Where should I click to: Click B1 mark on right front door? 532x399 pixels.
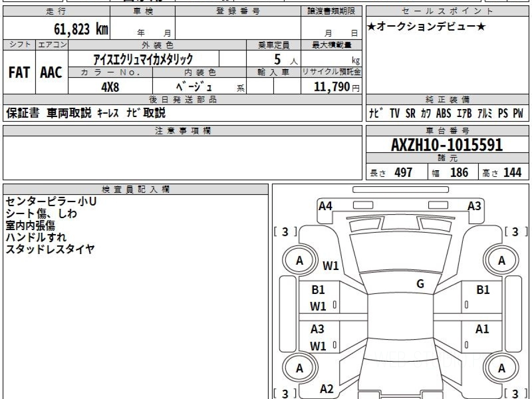coord(483,290)
